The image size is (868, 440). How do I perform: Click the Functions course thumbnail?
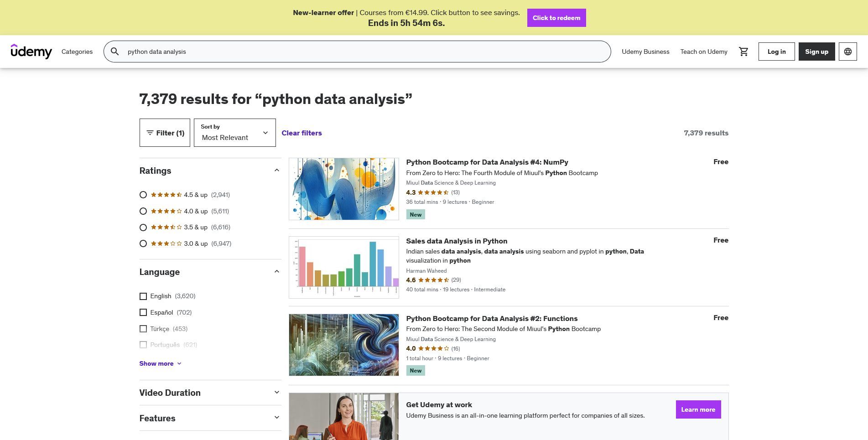pos(343,345)
